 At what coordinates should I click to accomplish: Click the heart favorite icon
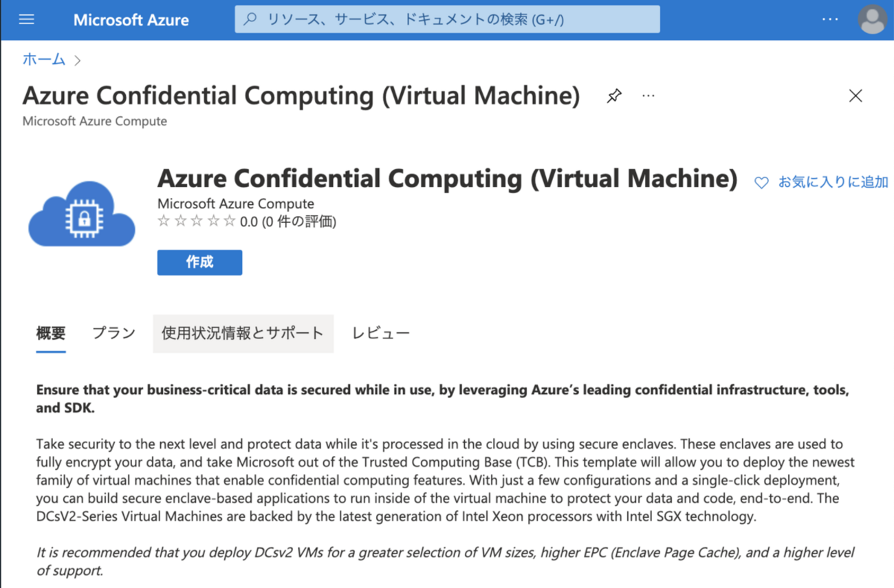(761, 183)
